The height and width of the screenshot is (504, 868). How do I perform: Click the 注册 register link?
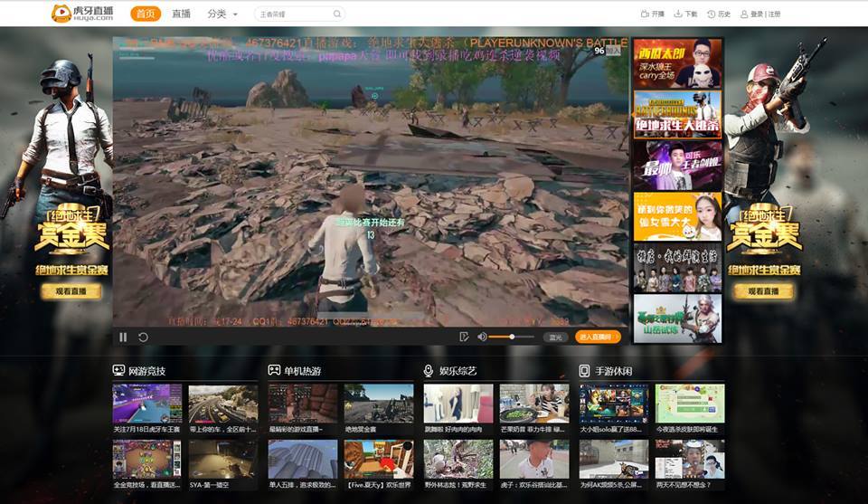click(774, 14)
